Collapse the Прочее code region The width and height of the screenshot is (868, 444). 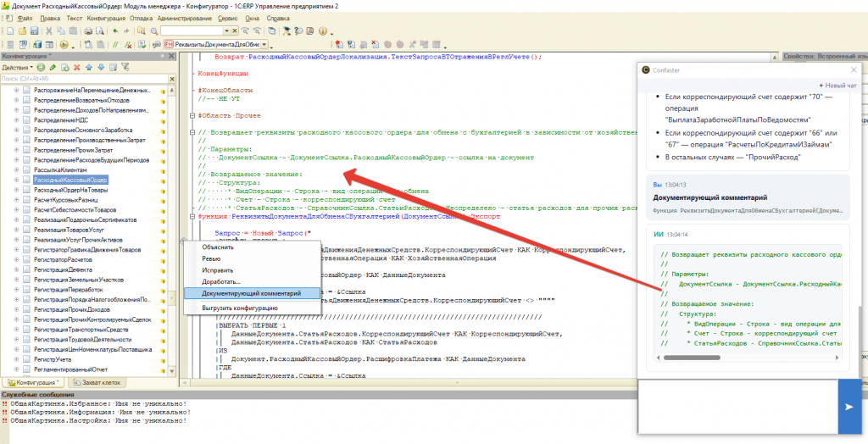192,115
